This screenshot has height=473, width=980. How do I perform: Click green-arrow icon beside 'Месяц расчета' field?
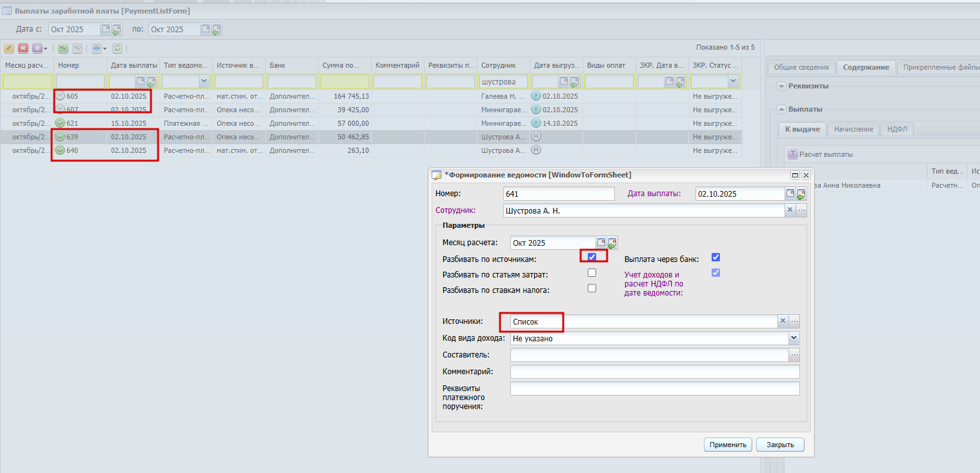(x=612, y=243)
